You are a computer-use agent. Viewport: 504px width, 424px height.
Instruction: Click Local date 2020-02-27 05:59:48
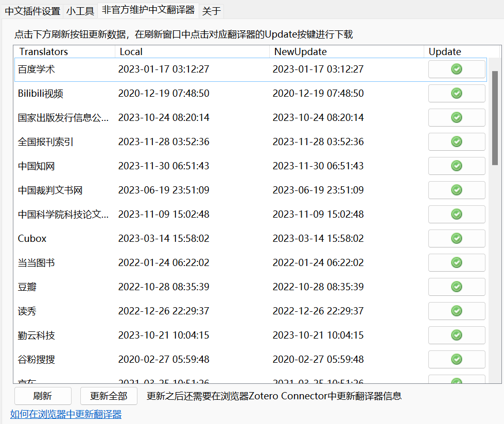click(x=164, y=360)
